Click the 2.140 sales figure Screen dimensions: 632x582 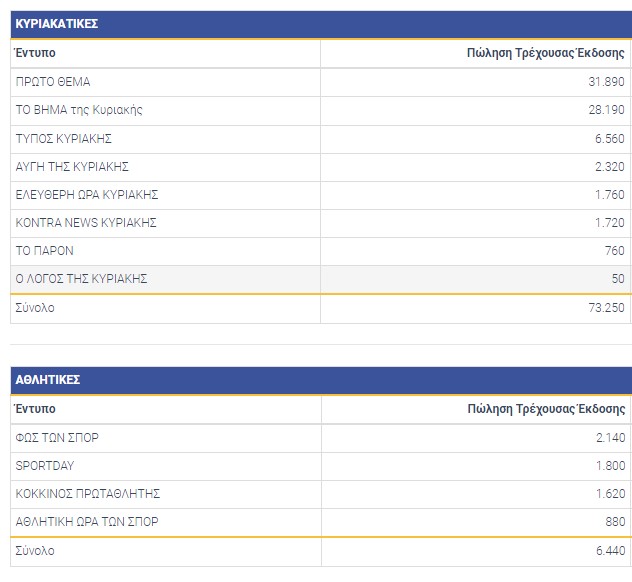pos(609,437)
